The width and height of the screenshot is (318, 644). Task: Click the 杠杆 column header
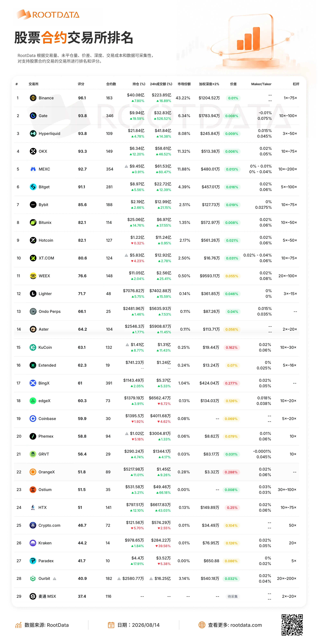[296, 84]
